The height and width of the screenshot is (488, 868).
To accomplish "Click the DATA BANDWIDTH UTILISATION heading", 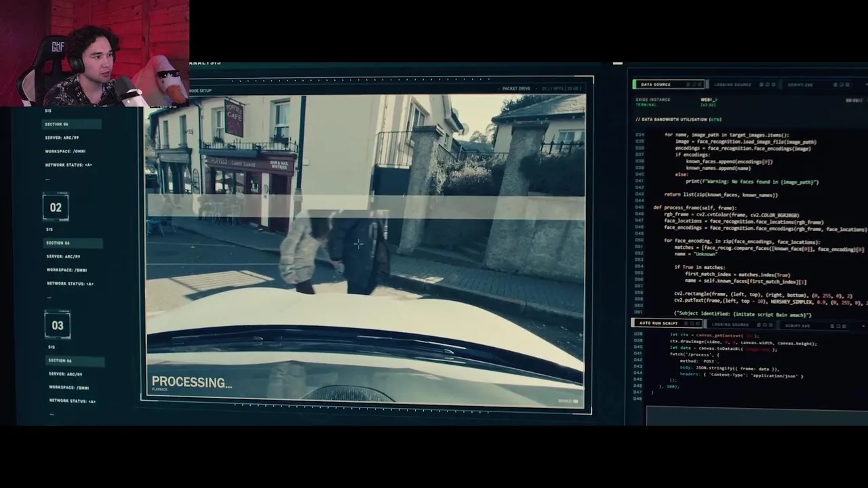I will coord(678,119).
